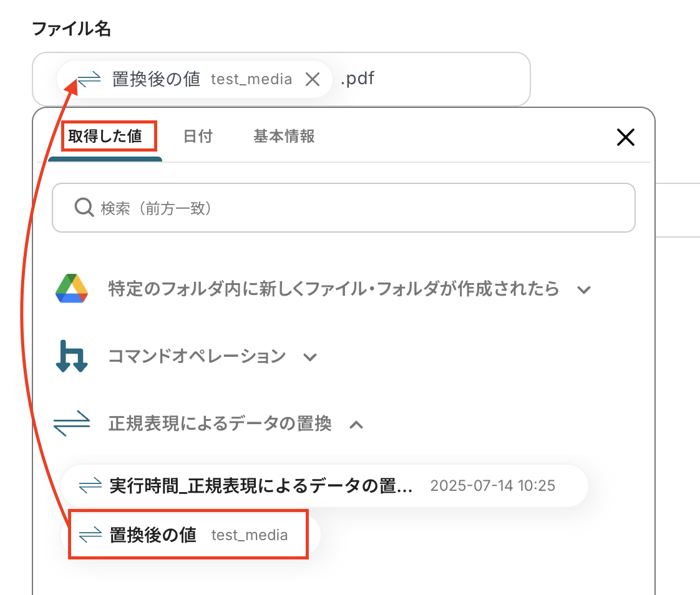Expand the コマンドオペレーション chevron

tap(310, 357)
